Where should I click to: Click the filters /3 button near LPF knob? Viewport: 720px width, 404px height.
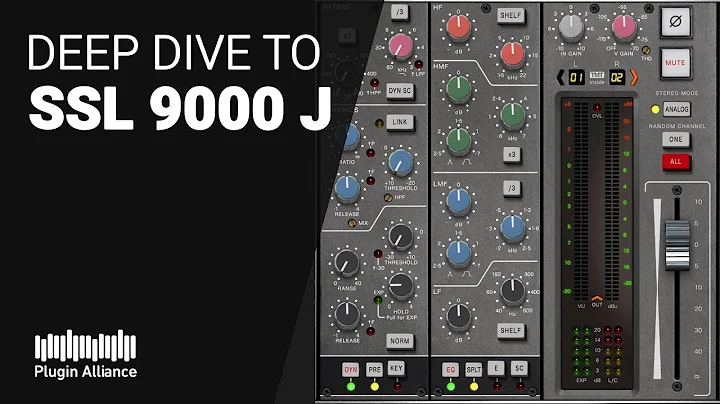(400, 11)
